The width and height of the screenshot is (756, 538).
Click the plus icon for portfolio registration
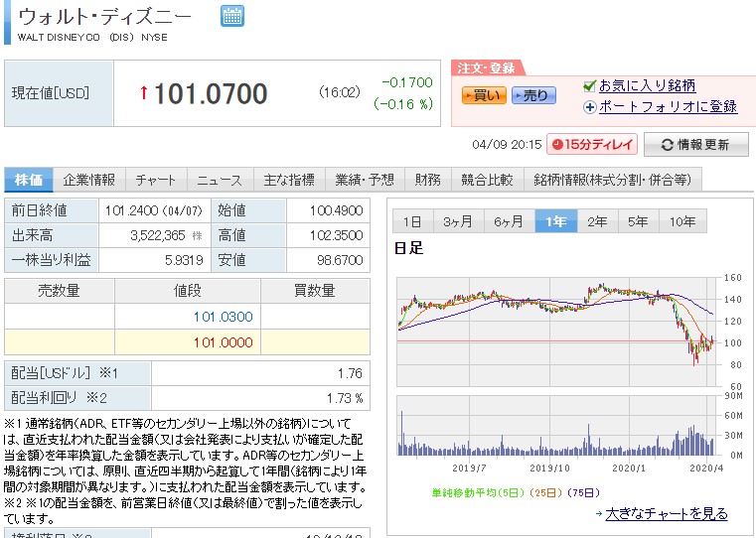pyautogui.click(x=590, y=107)
